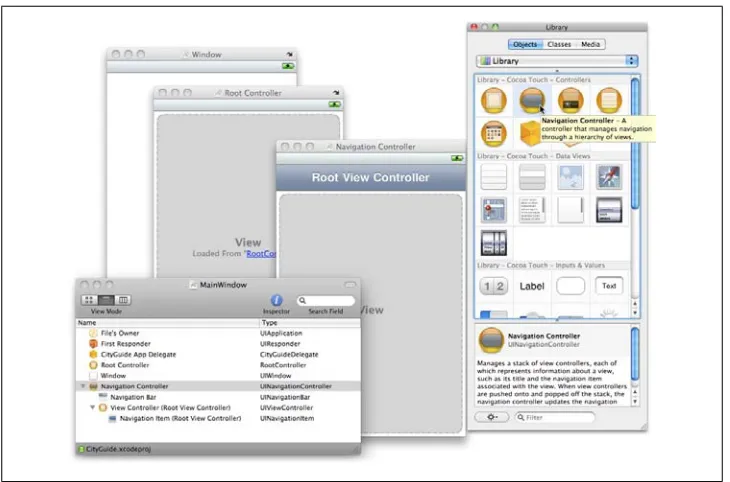Select the Text Field library object
The image size is (730, 482).
click(609, 286)
